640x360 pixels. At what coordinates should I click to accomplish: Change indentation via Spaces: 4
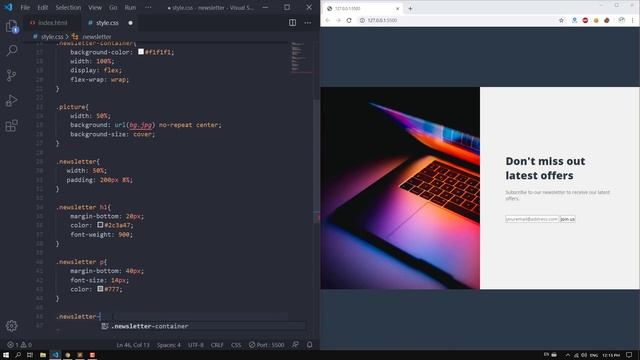169,345
